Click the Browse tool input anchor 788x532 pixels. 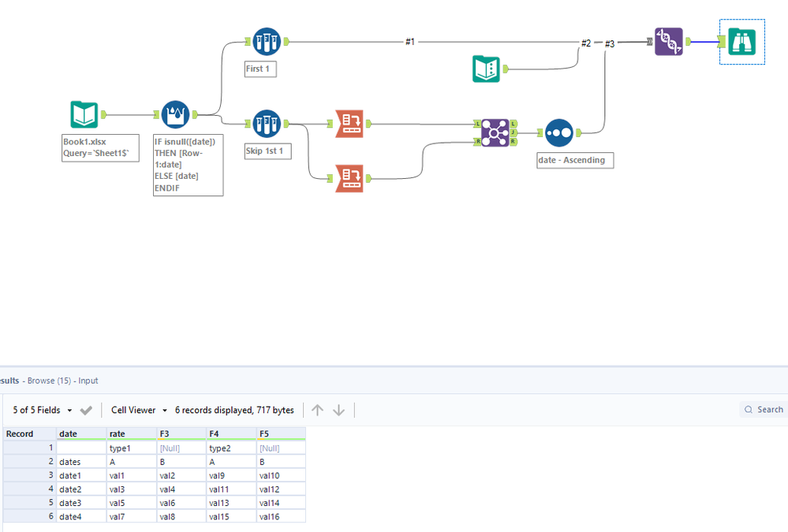coord(722,42)
